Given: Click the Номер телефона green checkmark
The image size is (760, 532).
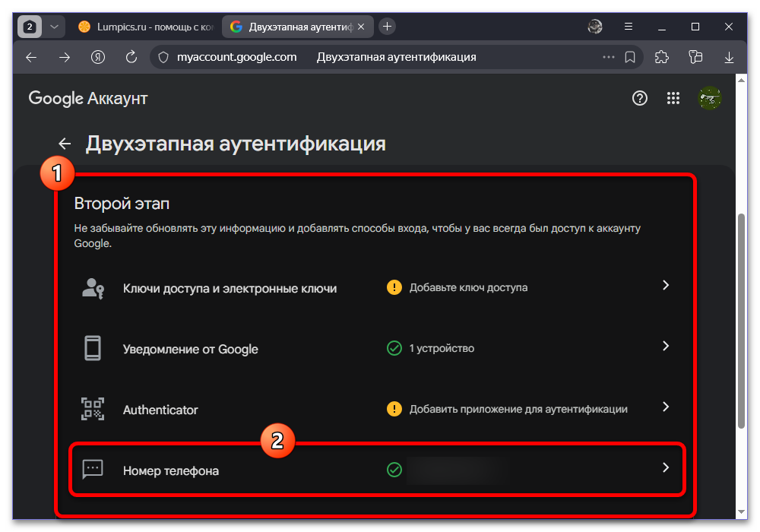Looking at the screenshot, I should coord(394,470).
